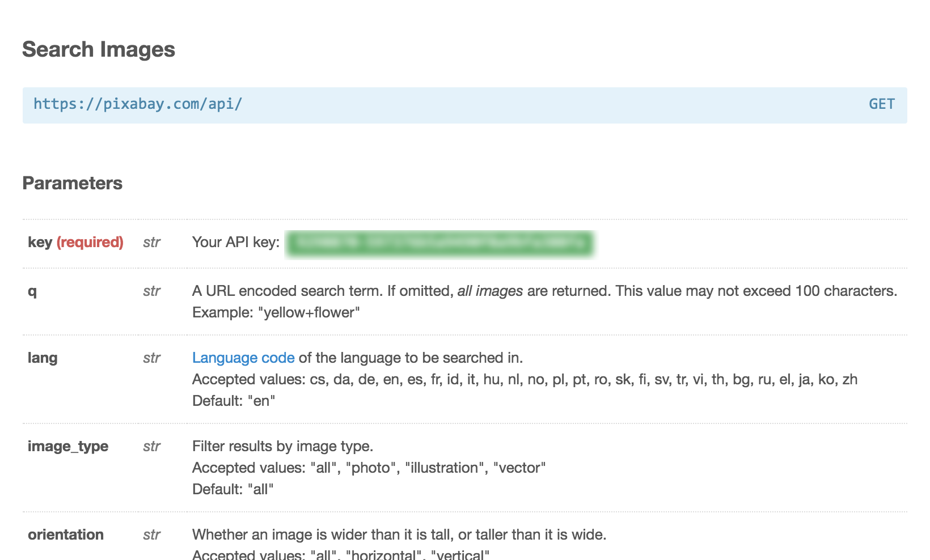Click the https://pixabay.com/api/ endpoint URL
This screenshot has width=930, height=560.
pos(138,104)
